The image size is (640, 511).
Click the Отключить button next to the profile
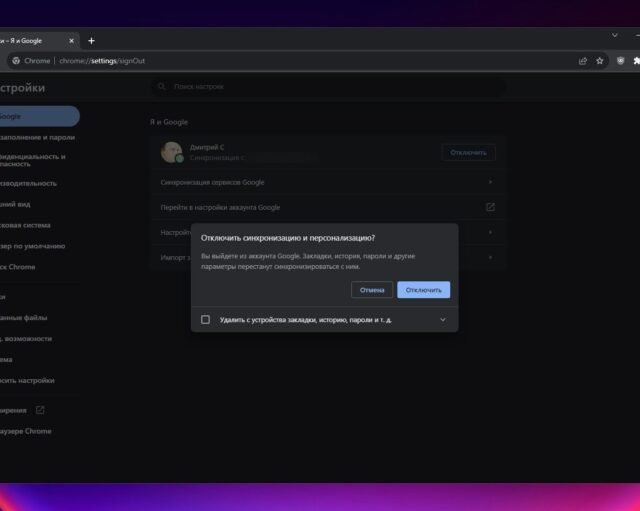pyautogui.click(x=468, y=152)
